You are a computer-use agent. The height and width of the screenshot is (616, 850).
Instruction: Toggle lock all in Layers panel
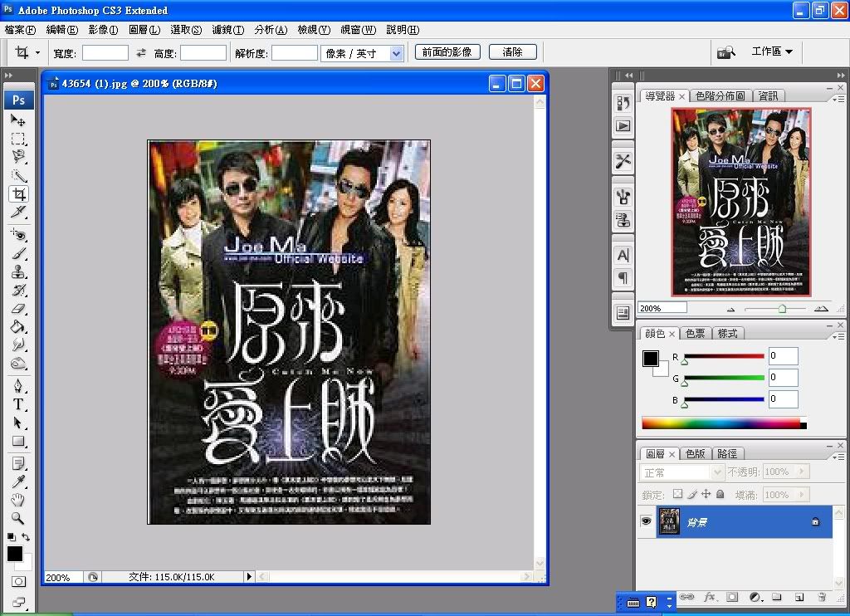720,494
